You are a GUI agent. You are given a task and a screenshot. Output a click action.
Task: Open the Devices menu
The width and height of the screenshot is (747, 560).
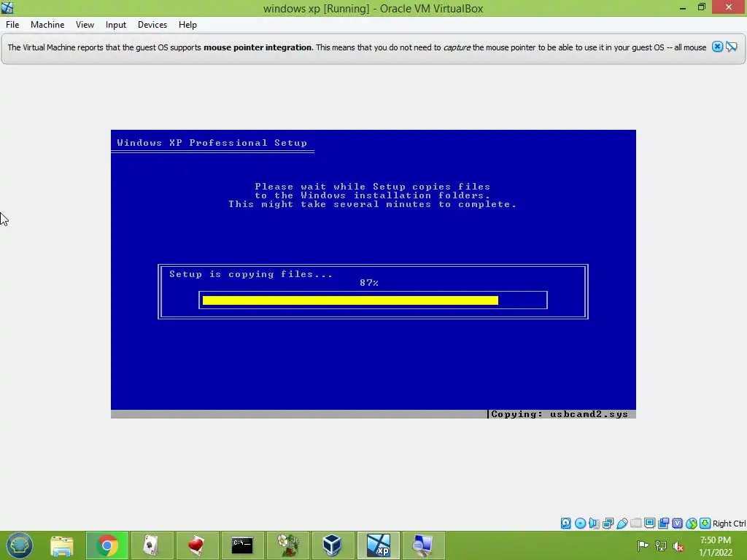point(152,25)
